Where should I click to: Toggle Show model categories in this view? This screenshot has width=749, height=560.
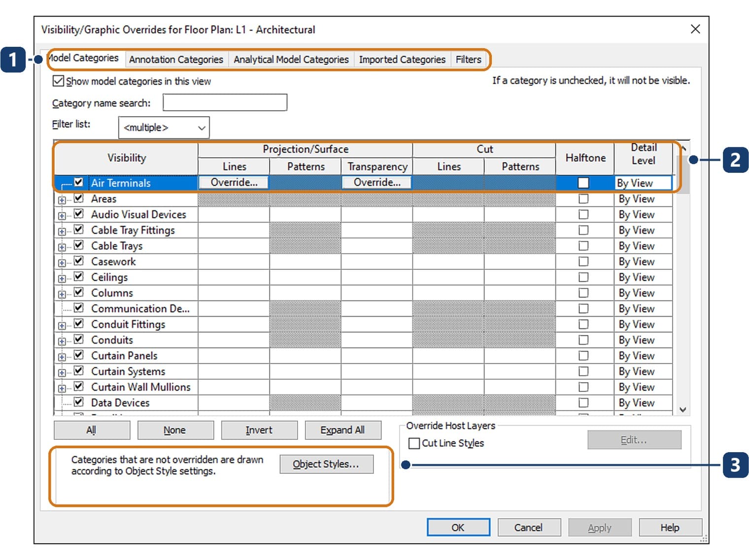pos(58,81)
